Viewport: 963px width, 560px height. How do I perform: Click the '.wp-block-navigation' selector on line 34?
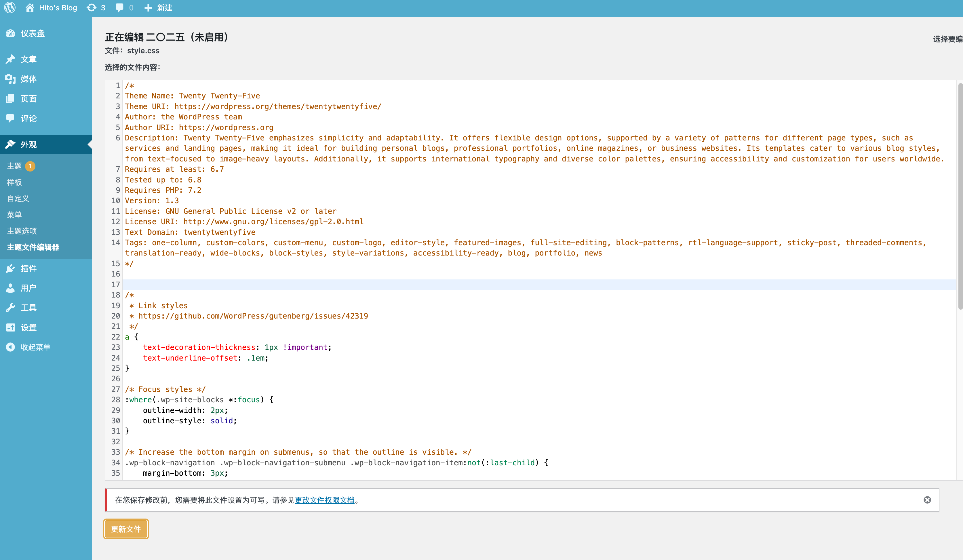[170, 463]
